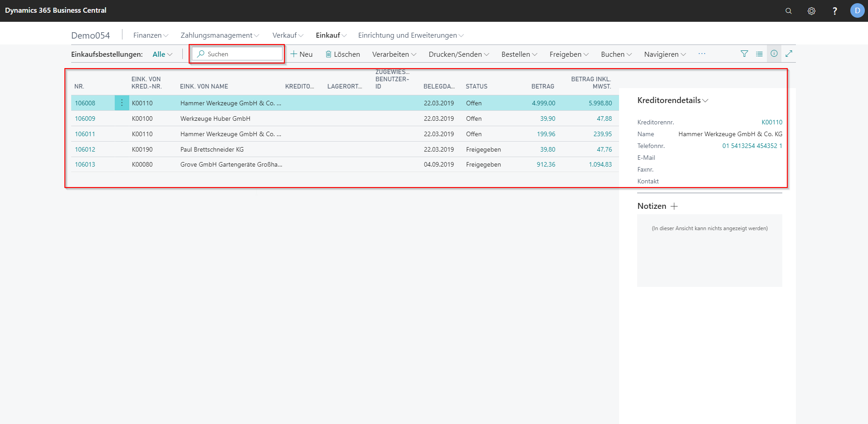Click the Notizen heading

click(652, 206)
